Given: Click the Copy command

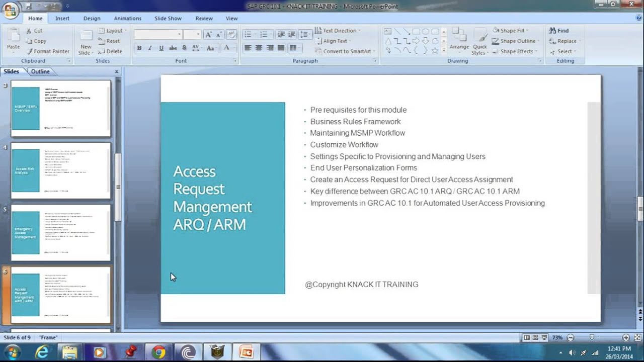Looking at the screenshot, I should [36, 41].
